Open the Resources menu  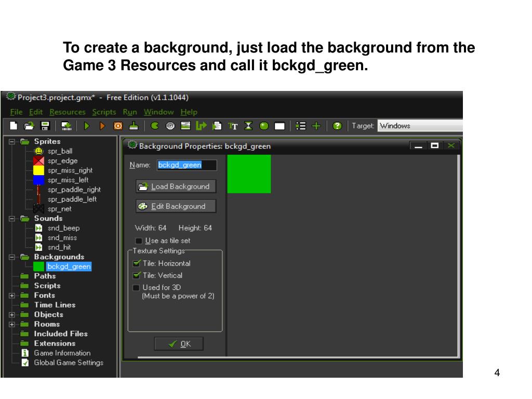[x=68, y=112]
